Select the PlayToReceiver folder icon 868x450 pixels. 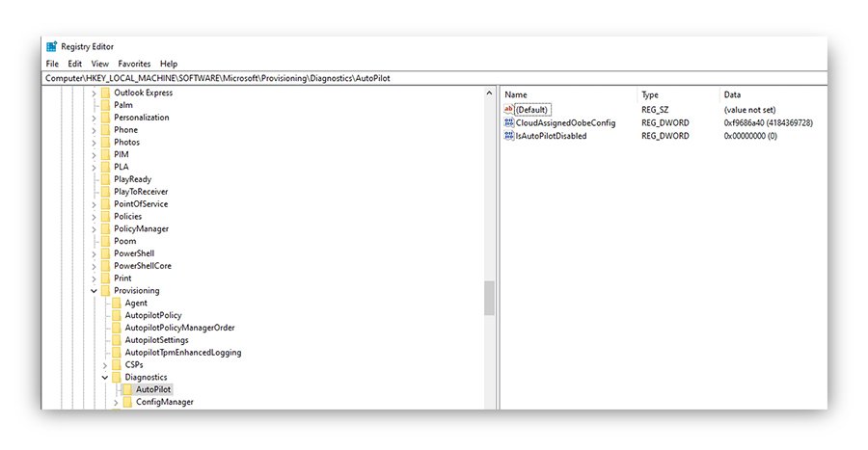(105, 192)
